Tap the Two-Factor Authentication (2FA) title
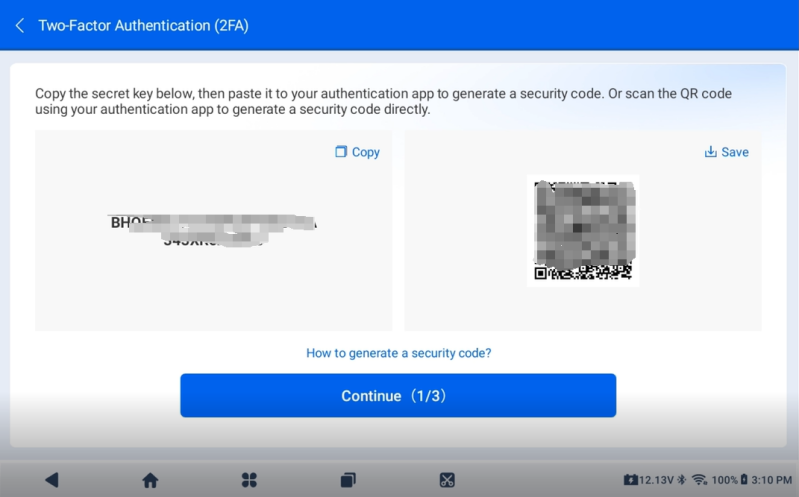 (143, 25)
